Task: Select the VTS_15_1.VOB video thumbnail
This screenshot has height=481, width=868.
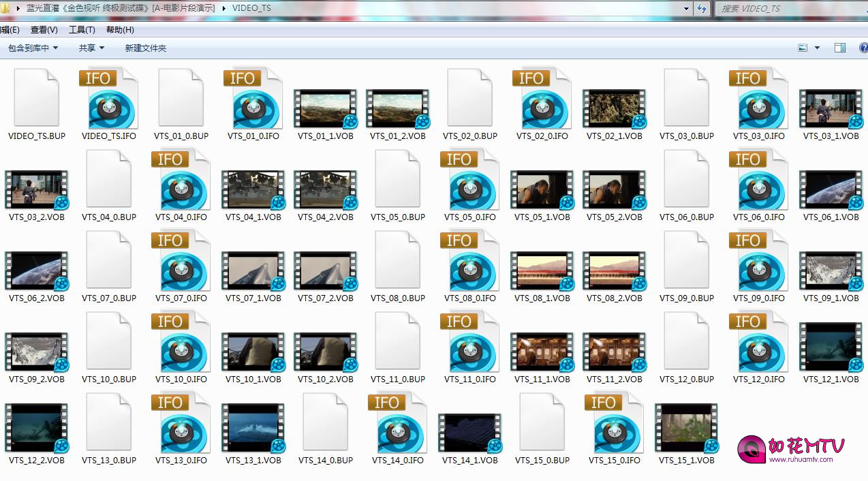Action: pos(687,427)
